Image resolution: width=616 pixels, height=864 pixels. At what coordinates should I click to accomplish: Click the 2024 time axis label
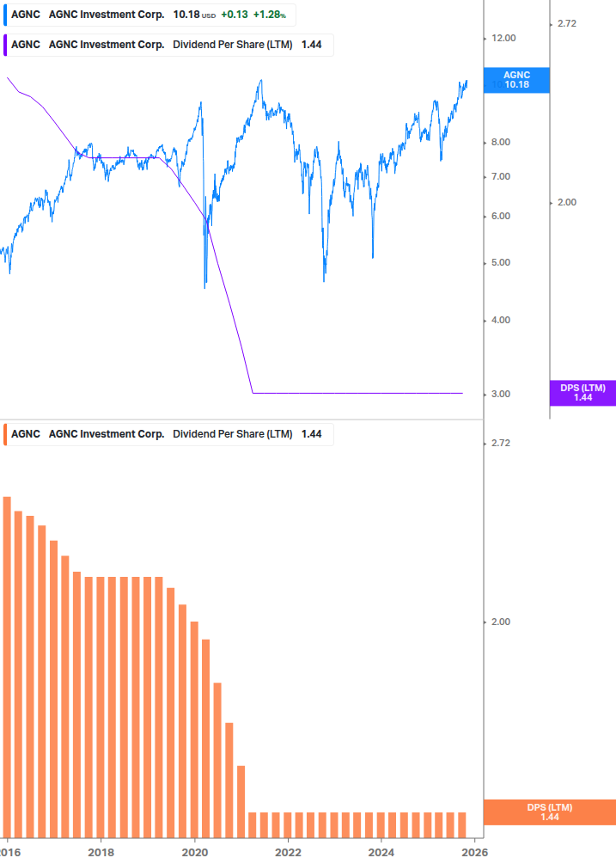(381, 853)
